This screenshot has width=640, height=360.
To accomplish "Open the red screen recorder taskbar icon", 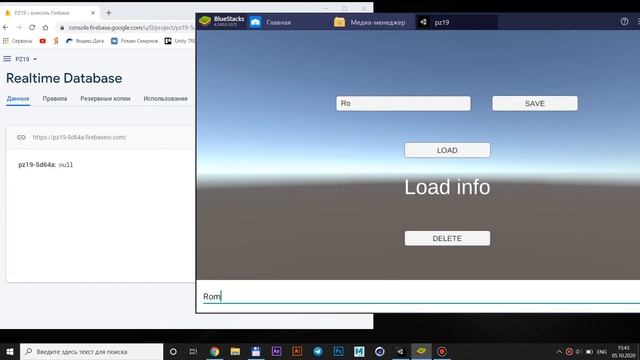I will tap(442, 351).
